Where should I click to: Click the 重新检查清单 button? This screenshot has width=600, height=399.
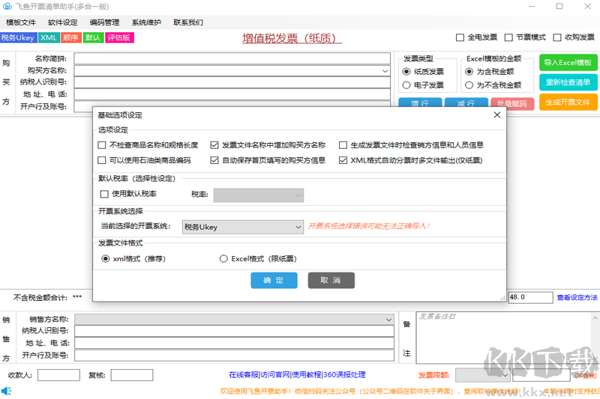pos(568,82)
